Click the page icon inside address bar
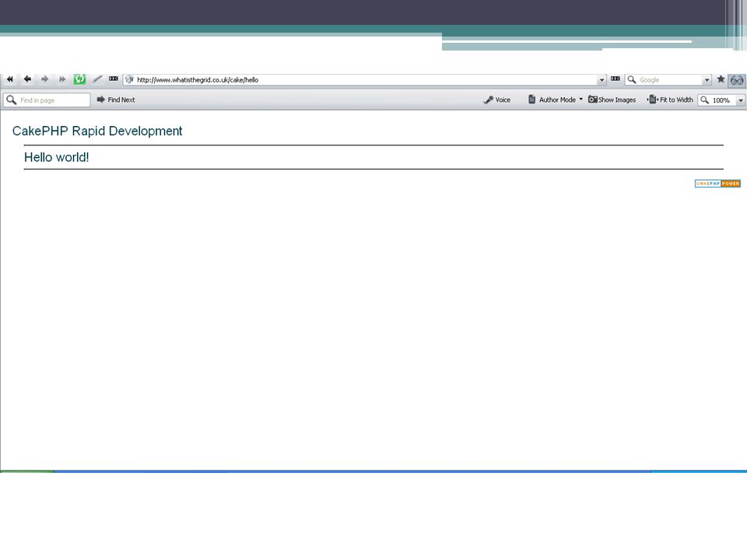Image resolution: width=747 pixels, height=560 pixels. point(129,79)
